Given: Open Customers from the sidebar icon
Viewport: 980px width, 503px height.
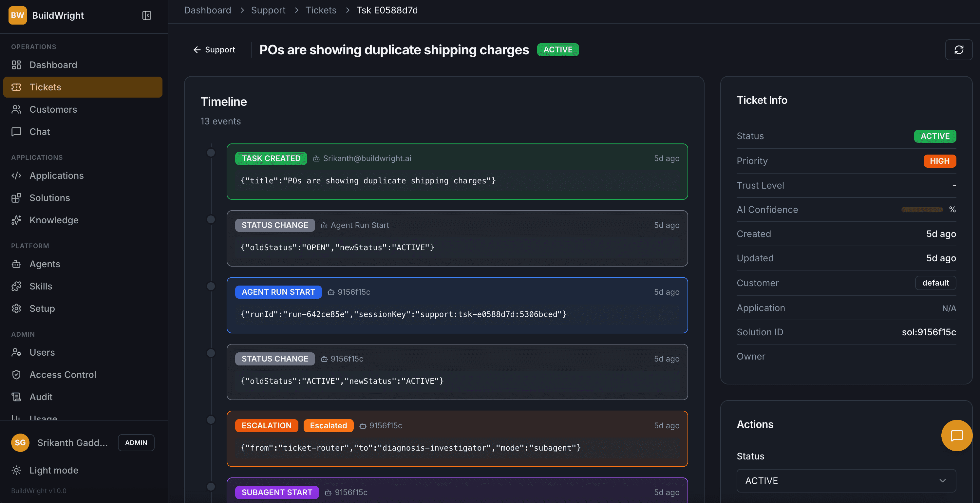Looking at the screenshot, I should click(x=16, y=109).
